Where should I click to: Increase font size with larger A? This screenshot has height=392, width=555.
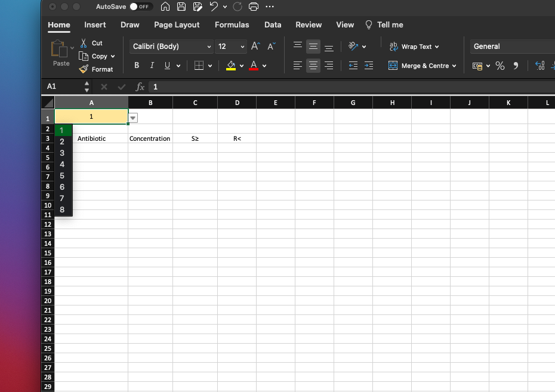coord(255,47)
